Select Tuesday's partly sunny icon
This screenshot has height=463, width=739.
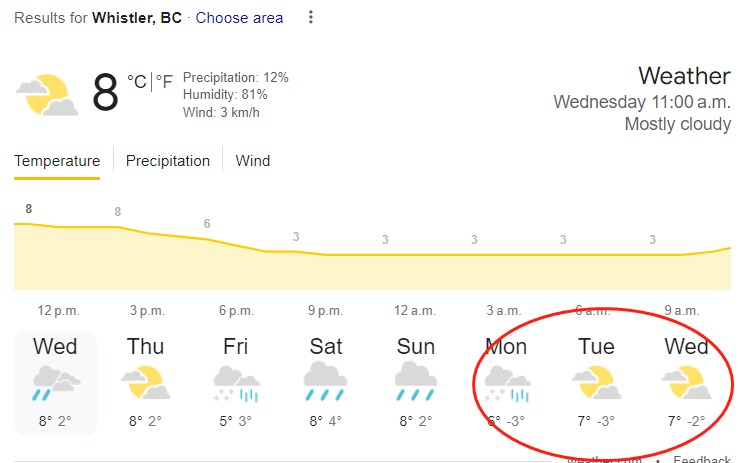point(596,382)
